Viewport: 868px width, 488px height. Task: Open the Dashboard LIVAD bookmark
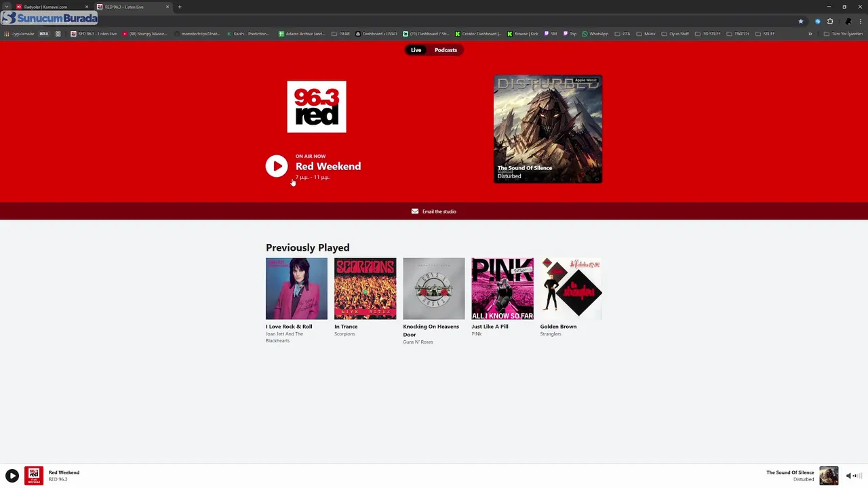pyautogui.click(x=376, y=34)
